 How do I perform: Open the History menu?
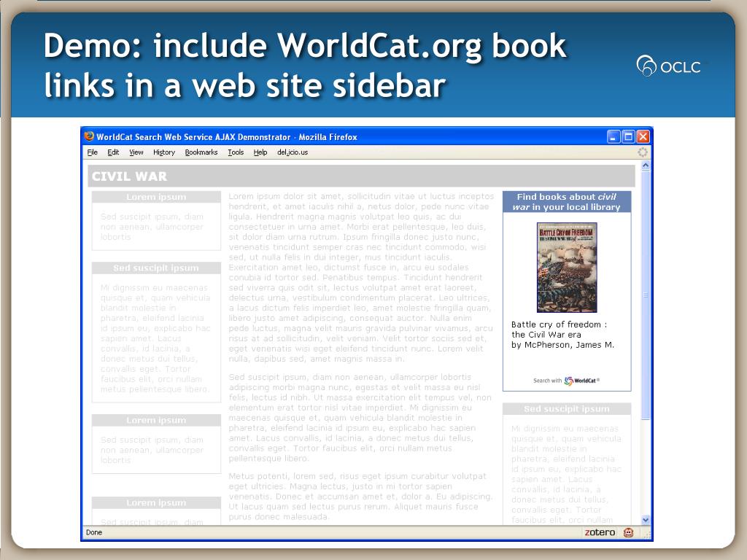coord(164,152)
